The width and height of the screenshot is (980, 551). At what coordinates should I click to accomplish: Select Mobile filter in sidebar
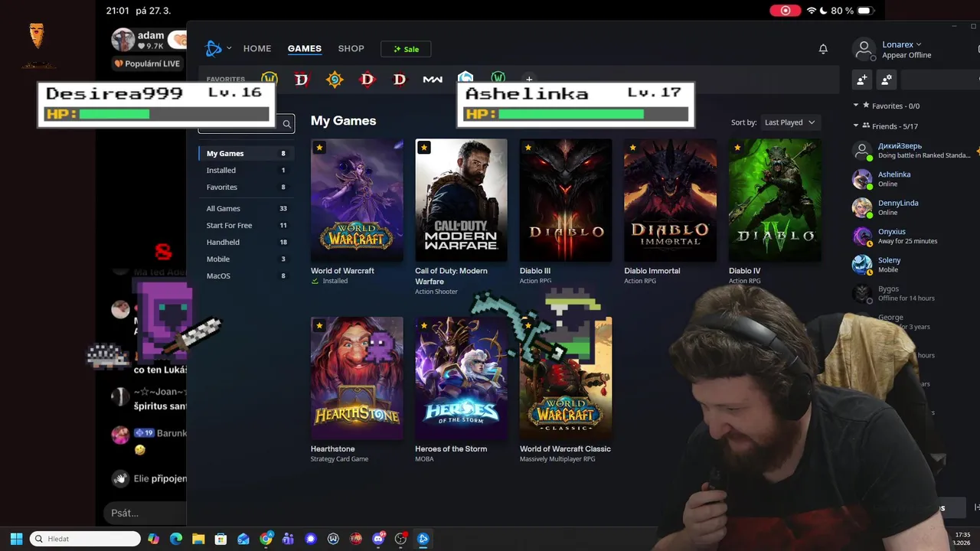click(x=246, y=259)
